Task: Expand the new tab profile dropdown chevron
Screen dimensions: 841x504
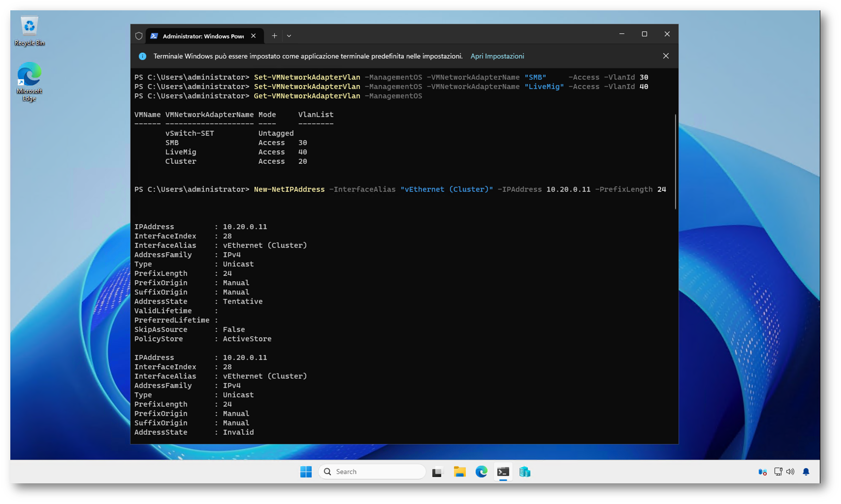Action: (x=289, y=36)
